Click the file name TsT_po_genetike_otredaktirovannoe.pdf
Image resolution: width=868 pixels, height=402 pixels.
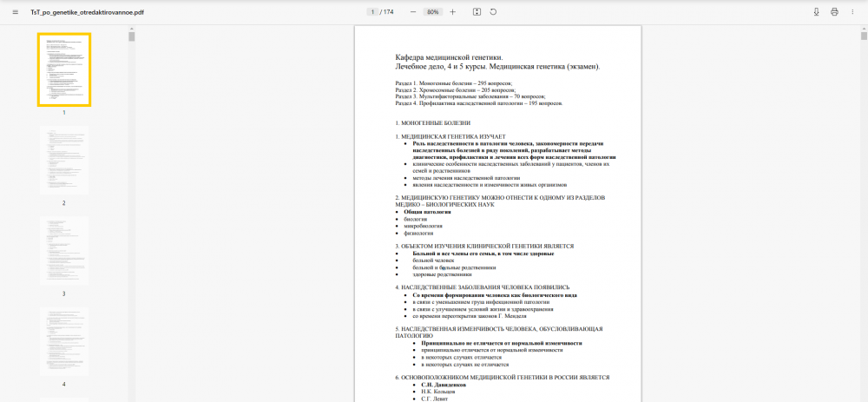pos(87,12)
